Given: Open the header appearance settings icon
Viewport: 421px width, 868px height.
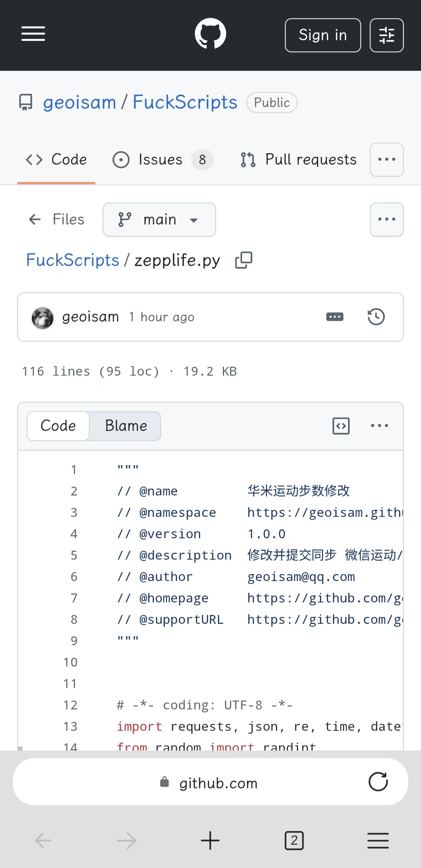Looking at the screenshot, I should [x=386, y=35].
